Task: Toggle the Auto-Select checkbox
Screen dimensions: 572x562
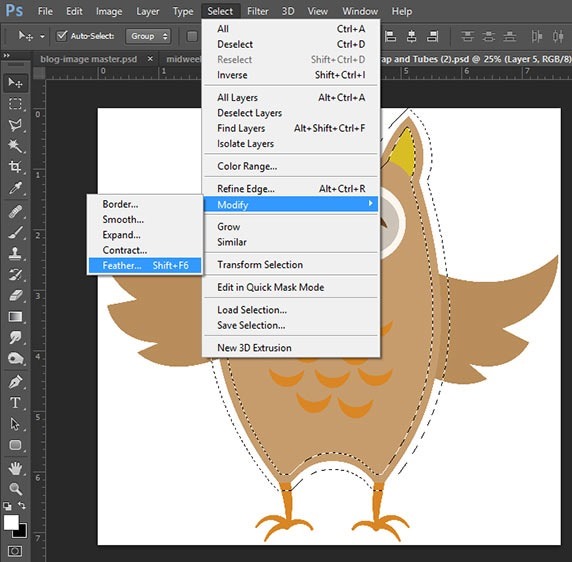Action: pyautogui.click(x=62, y=36)
